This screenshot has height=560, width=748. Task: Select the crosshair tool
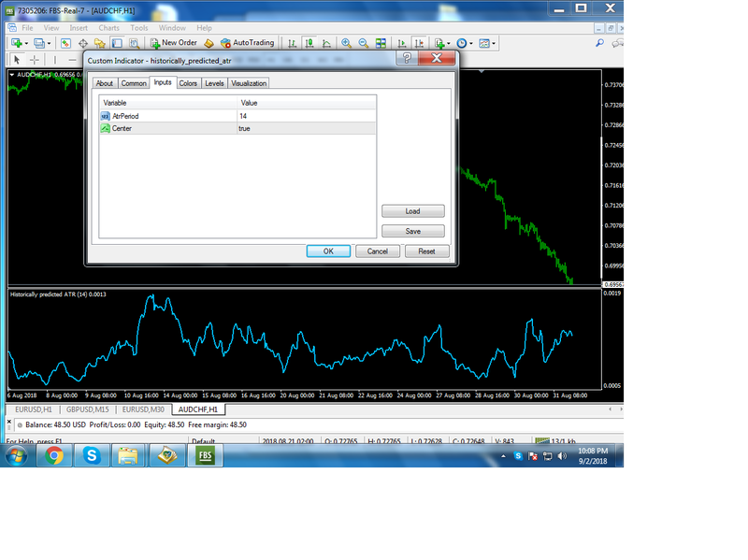[35, 60]
